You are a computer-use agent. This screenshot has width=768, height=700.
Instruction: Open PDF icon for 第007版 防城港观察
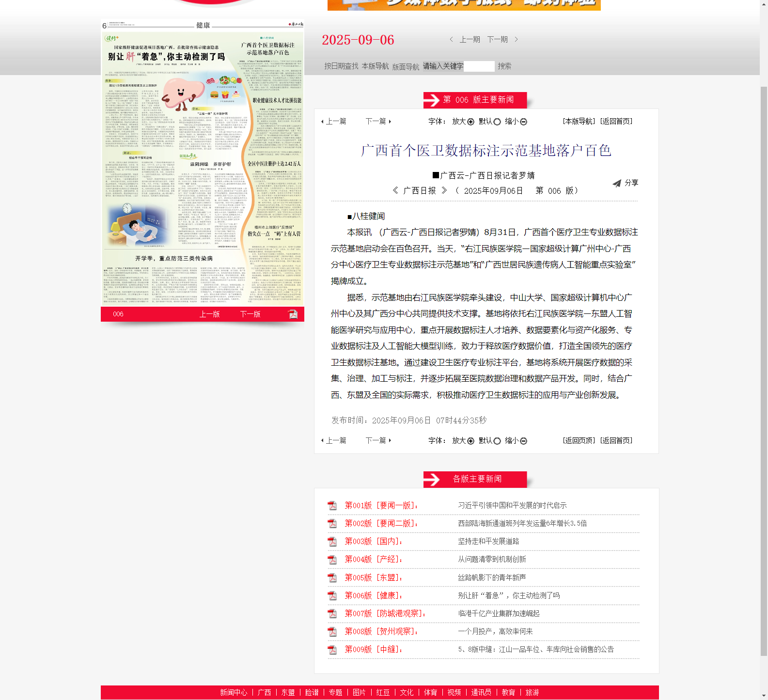click(x=332, y=613)
